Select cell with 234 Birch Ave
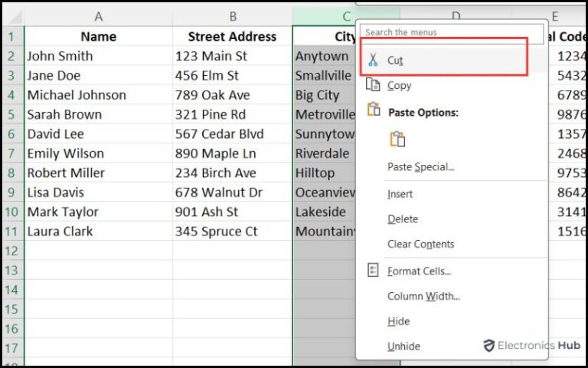 click(x=233, y=173)
